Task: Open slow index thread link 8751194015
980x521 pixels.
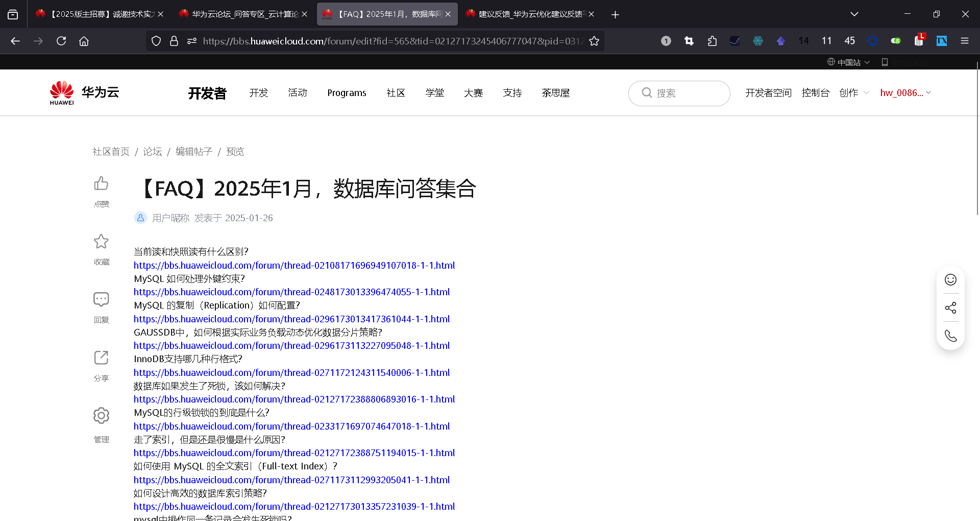Action: coord(295,453)
